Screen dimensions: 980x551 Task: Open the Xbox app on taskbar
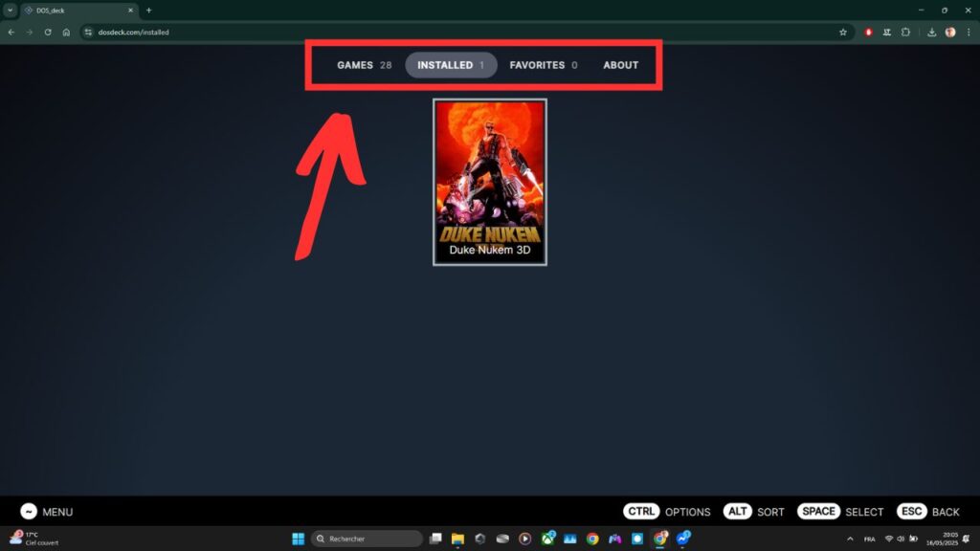point(548,539)
